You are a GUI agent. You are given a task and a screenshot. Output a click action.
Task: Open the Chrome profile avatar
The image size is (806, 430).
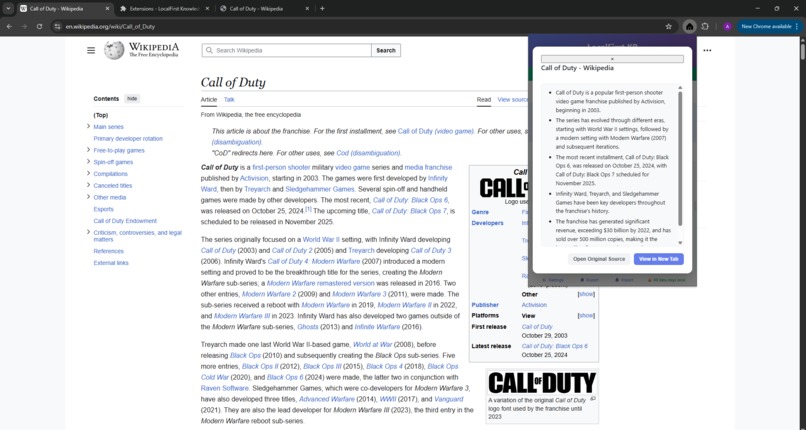tap(727, 26)
